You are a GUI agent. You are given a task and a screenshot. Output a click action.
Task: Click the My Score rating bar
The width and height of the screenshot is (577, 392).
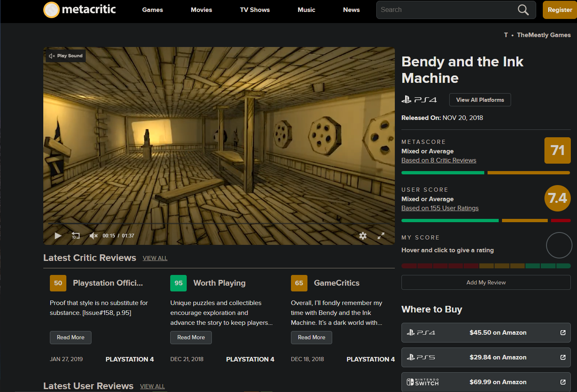click(486, 266)
